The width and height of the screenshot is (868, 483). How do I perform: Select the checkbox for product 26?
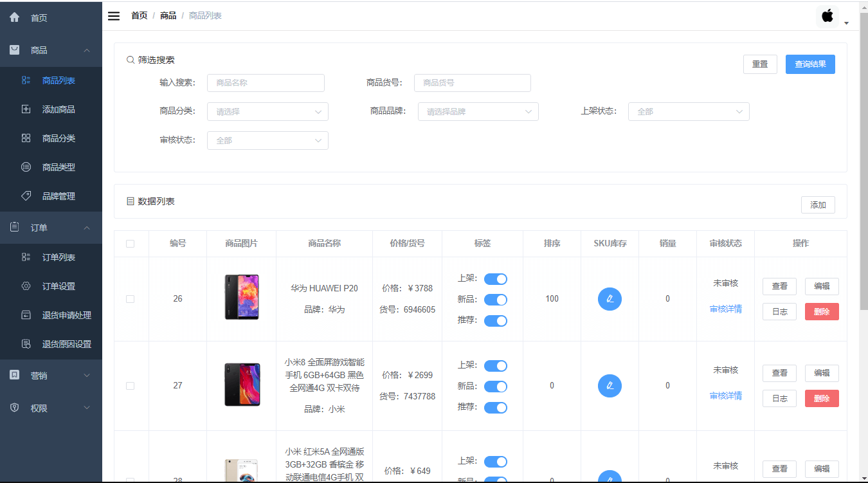point(131,299)
